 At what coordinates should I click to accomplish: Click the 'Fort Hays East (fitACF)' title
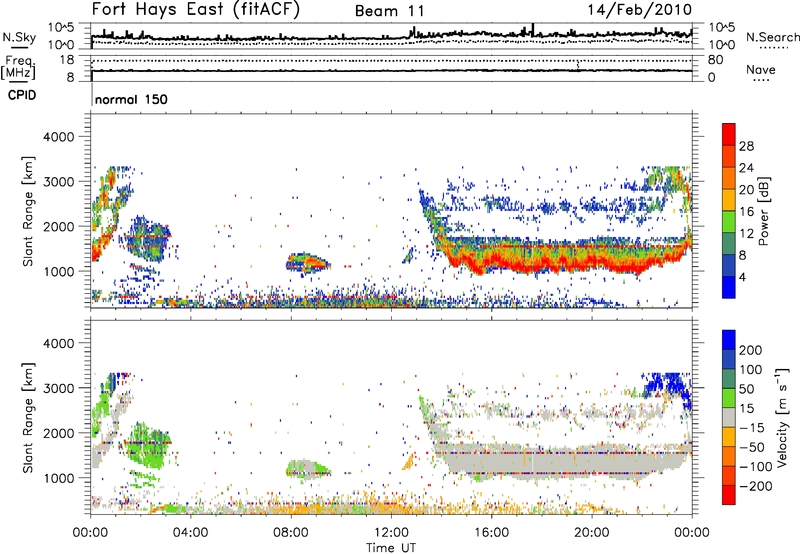coord(196,10)
